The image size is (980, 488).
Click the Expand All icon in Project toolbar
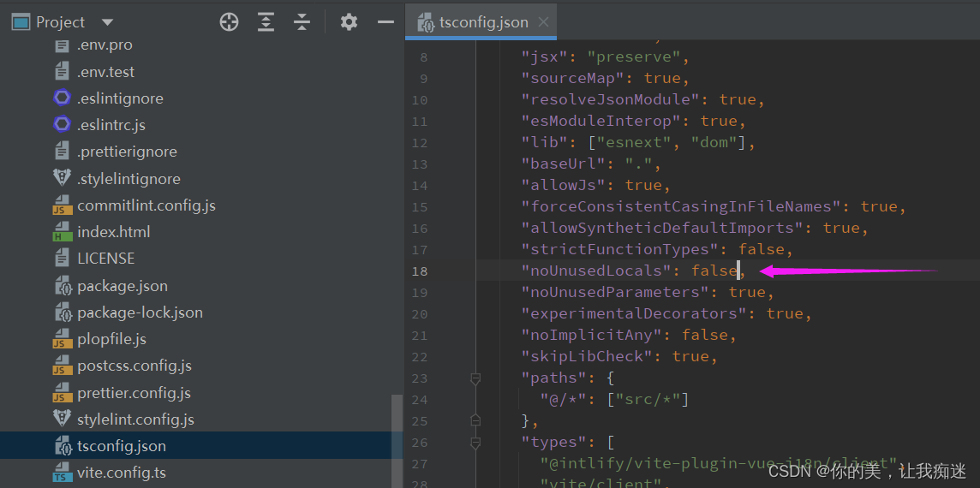click(x=266, y=22)
